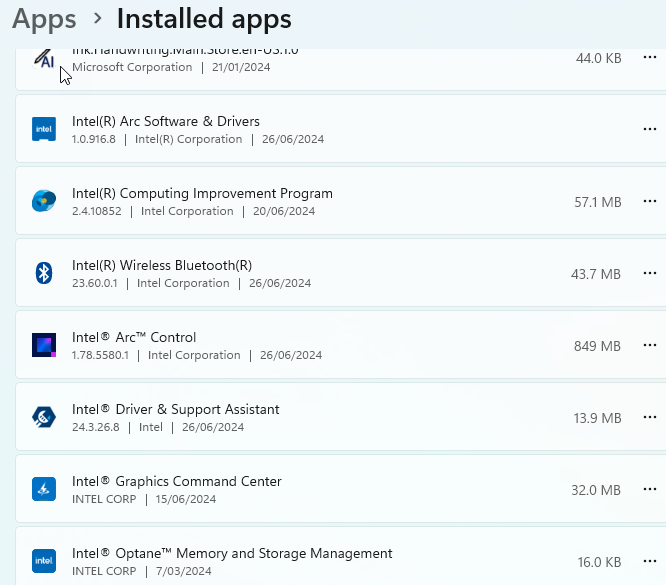Image resolution: width=666 pixels, height=585 pixels.
Task: Open three-dot menu for Intel Wireless Bluetooth
Action: tap(650, 273)
